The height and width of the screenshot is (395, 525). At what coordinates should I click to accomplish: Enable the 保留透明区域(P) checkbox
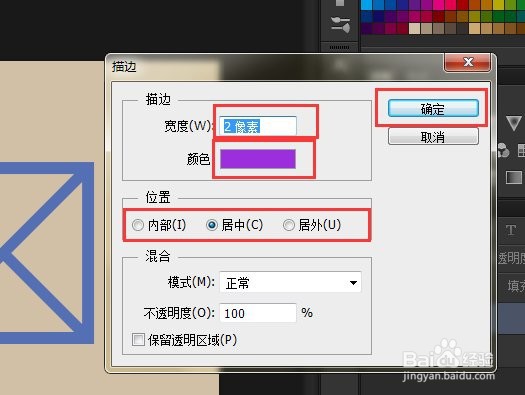tap(138, 339)
